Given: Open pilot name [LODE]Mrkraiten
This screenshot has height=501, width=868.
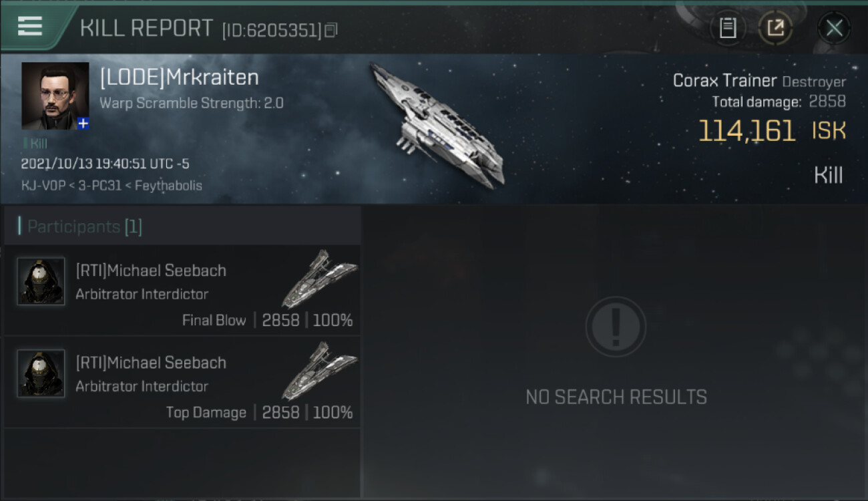Looking at the screenshot, I should coord(179,77).
